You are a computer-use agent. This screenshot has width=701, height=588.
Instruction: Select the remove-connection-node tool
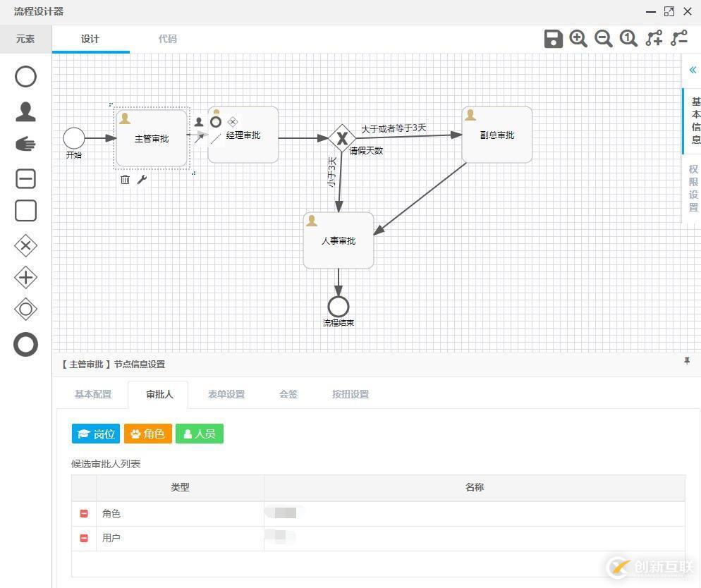pos(679,39)
